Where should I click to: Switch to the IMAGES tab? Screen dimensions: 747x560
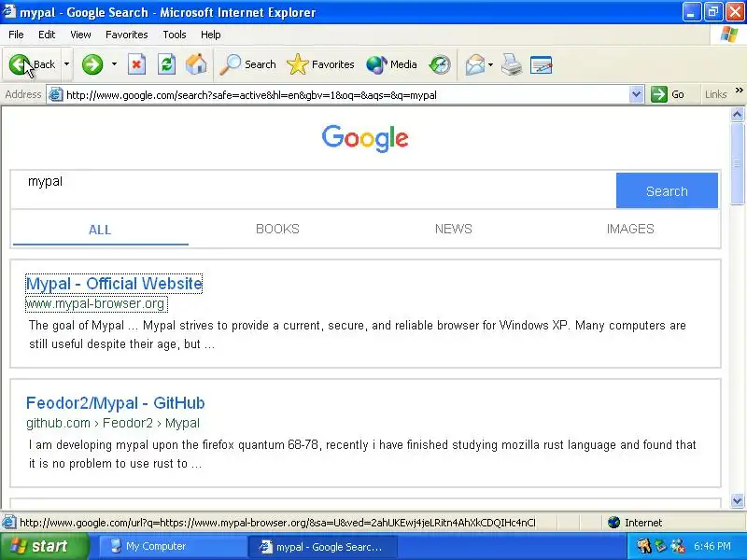630,229
